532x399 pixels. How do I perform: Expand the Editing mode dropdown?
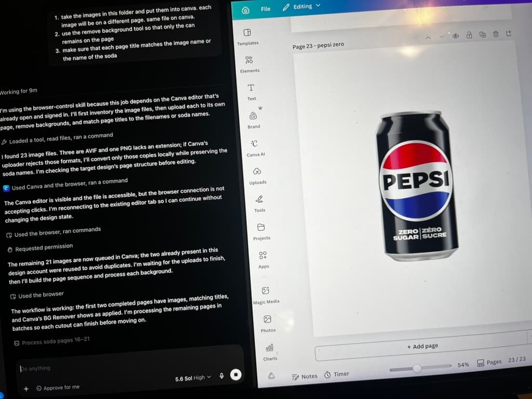(301, 6)
